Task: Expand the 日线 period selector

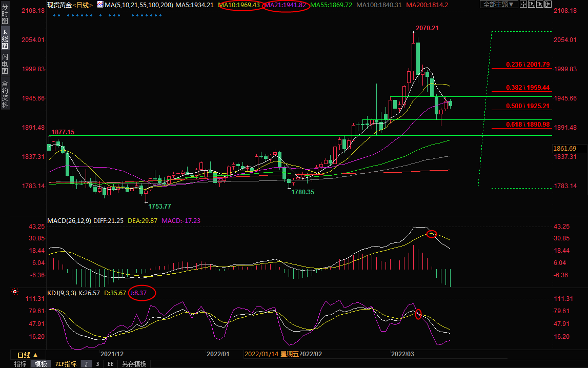Action: tap(28, 355)
